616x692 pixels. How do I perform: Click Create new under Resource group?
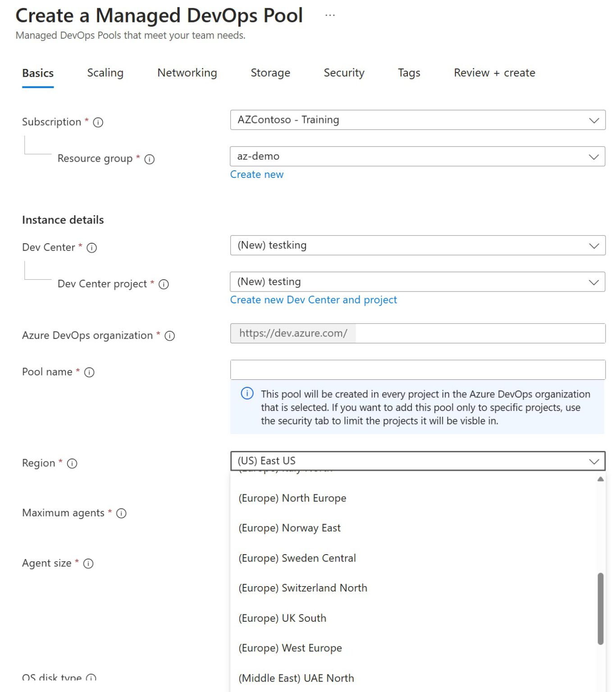pos(257,174)
